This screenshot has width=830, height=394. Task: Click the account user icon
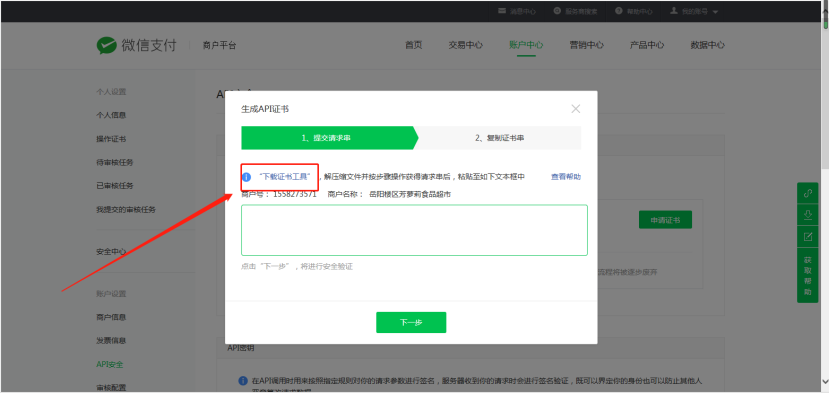[x=674, y=11]
